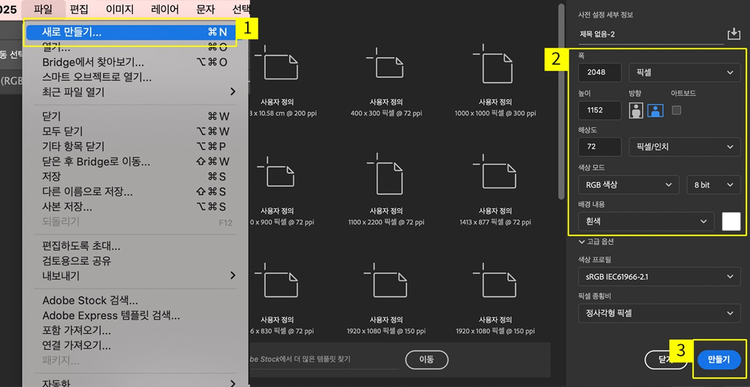Click the preset list vertical scrollbar

562,102
